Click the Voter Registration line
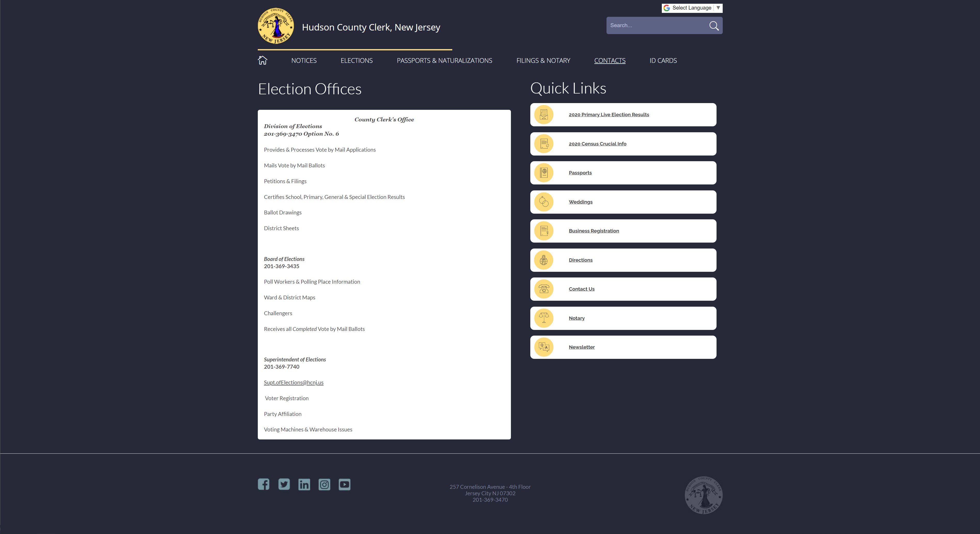Viewport: 980px width, 534px height. (x=287, y=399)
